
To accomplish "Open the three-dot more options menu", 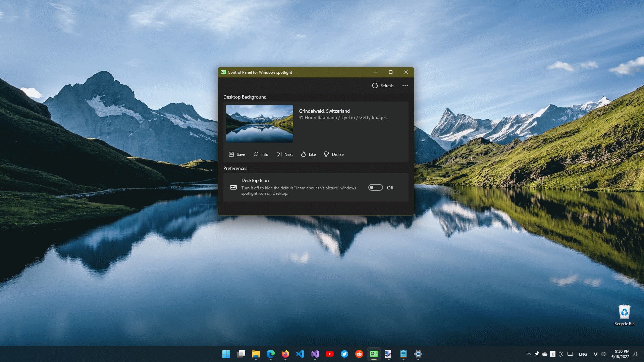I will (x=405, y=85).
